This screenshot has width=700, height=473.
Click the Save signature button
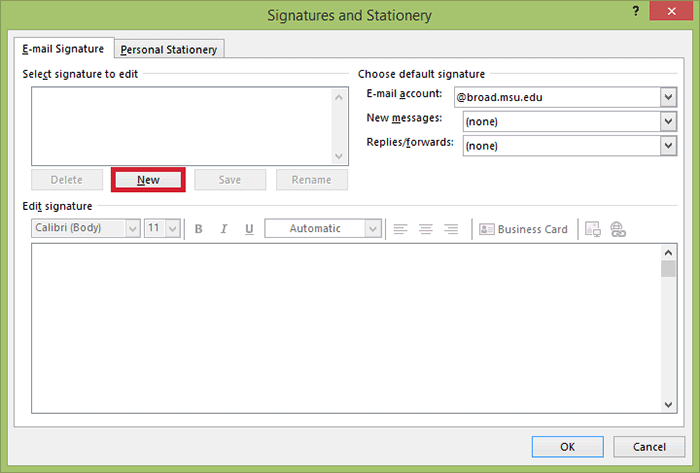(x=230, y=180)
